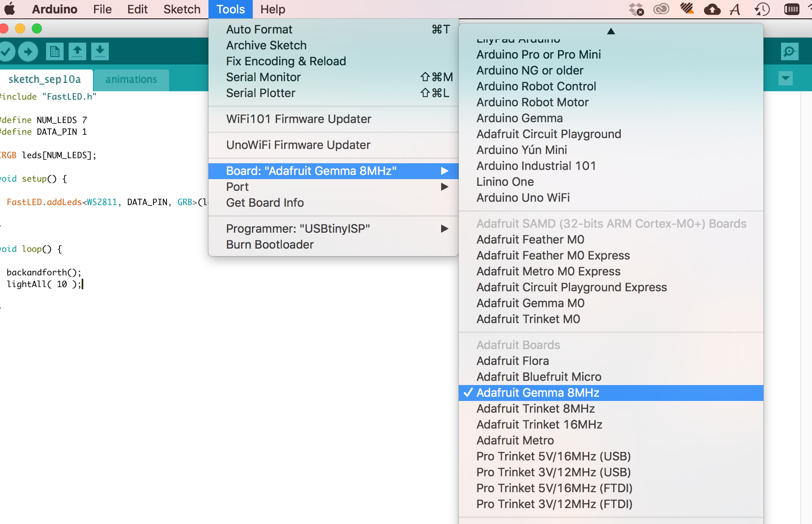This screenshot has width=812, height=524.
Task: Click the animations tab in editor
Action: [x=131, y=79]
